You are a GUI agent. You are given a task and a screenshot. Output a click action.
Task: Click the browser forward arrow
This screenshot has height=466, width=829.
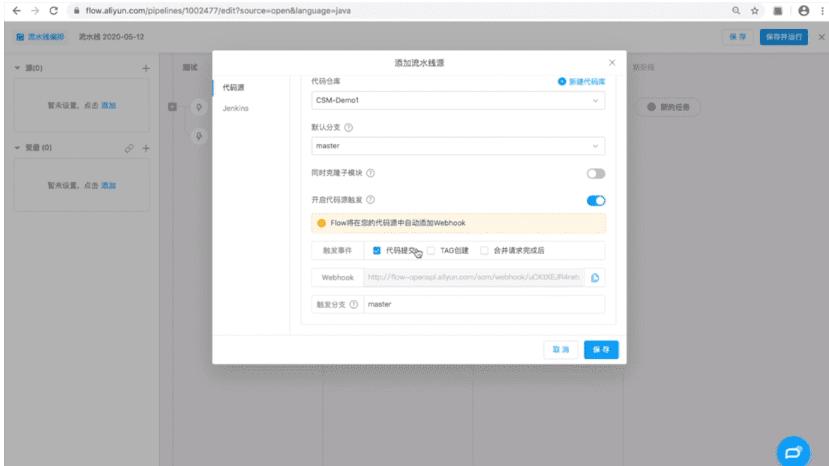[35, 11]
